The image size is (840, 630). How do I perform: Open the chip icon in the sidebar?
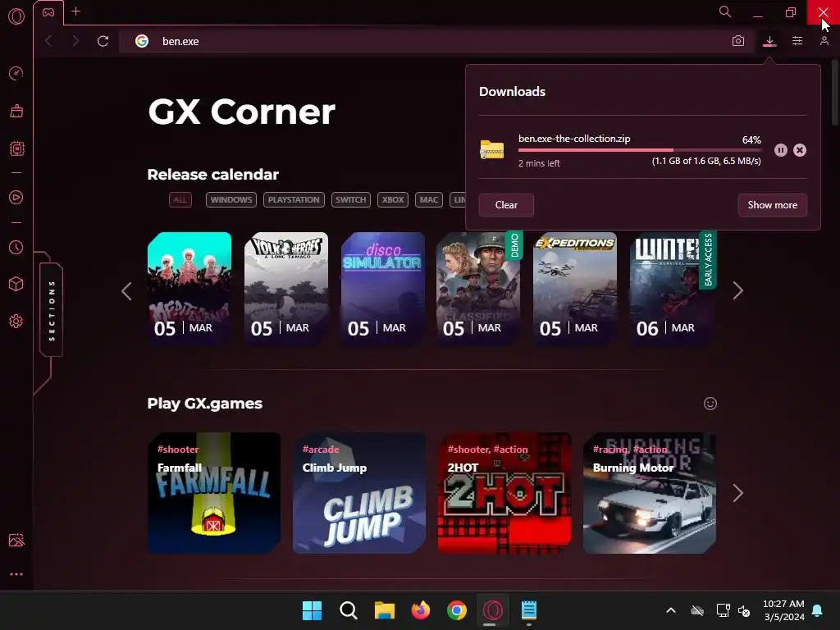pyautogui.click(x=16, y=148)
